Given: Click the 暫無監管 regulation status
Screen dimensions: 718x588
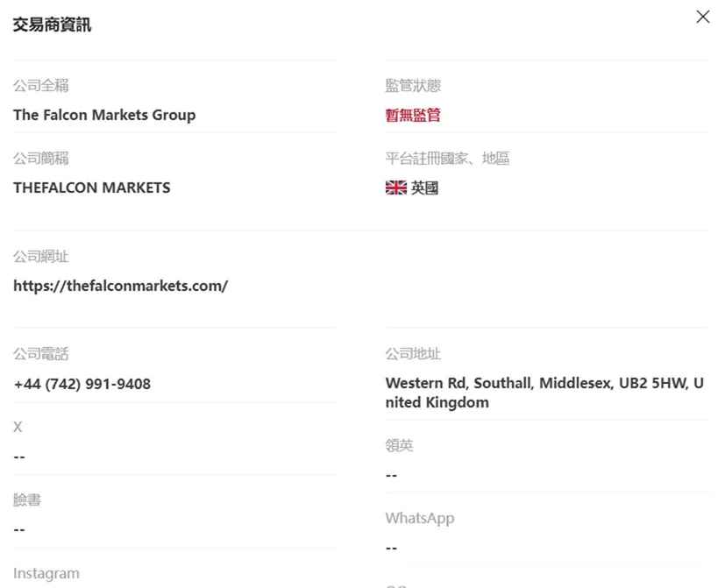Looking at the screenshot, I should (413, 115).
